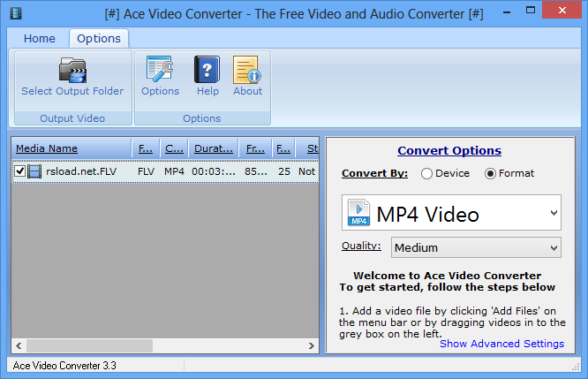The width and height of the screenshot is (588, 379).
Task: Click the MP4 convert-to cell
Action: [x=174, y=171]
